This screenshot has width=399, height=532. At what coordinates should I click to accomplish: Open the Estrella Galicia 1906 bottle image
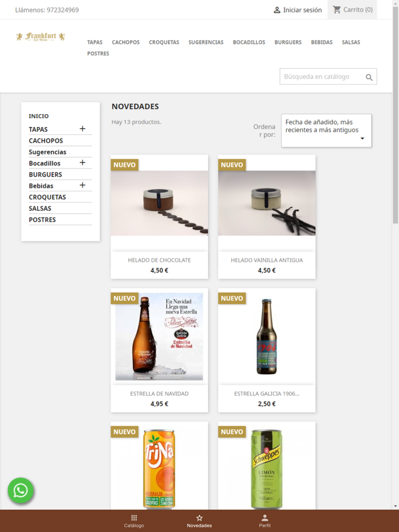pyautogui.click(x=267, y=336)
